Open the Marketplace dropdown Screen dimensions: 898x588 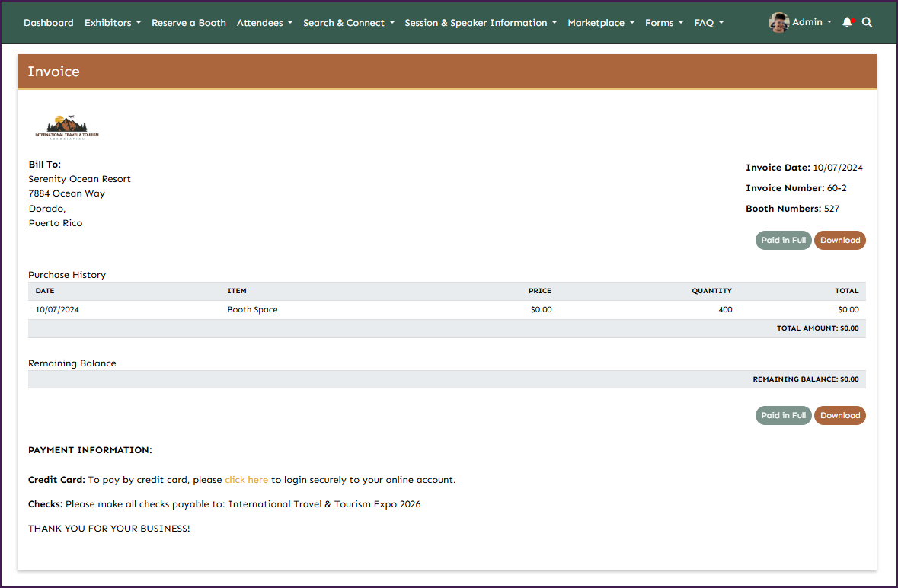tap(601, 22)
